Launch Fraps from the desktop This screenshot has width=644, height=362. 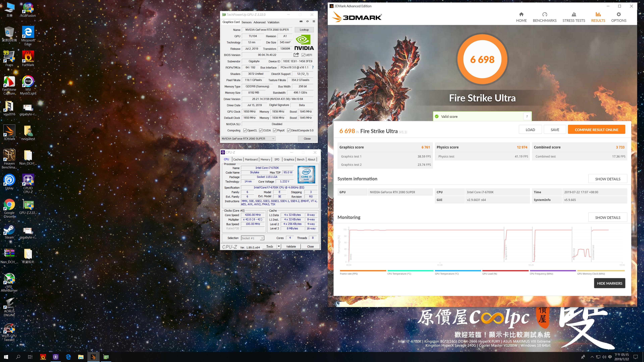pos(9,58)
